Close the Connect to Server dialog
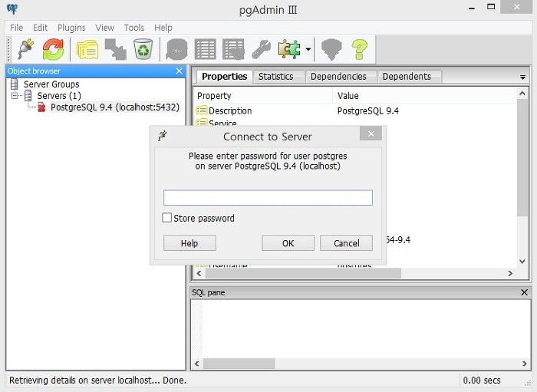This screenshot has height=392, width=537. point(371,133)
